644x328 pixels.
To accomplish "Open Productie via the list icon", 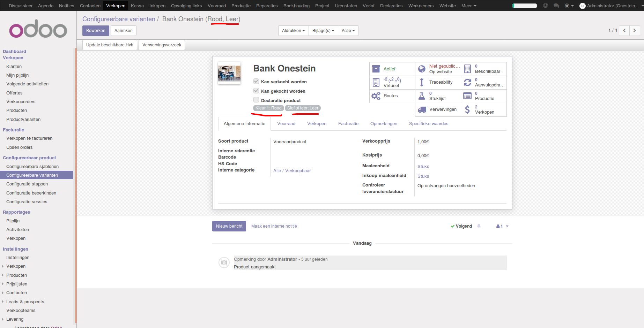I will (x=467, y=96).
